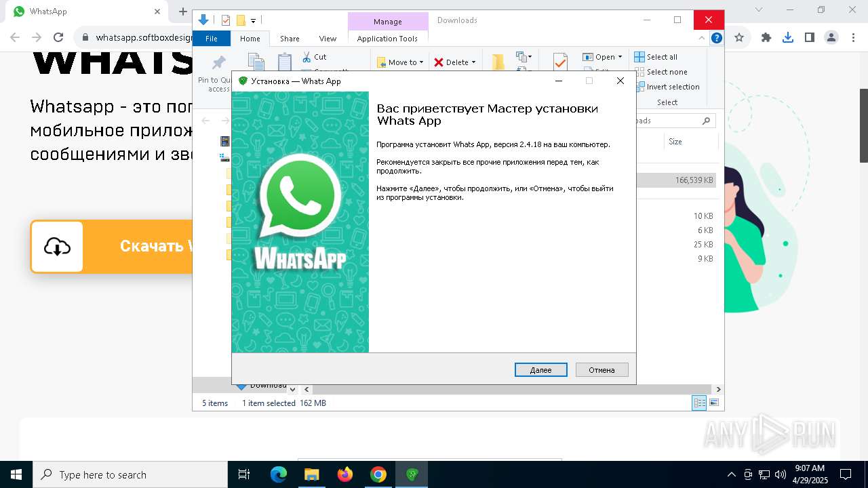Open File menu in the Explorer ribbon

(212, 39)
